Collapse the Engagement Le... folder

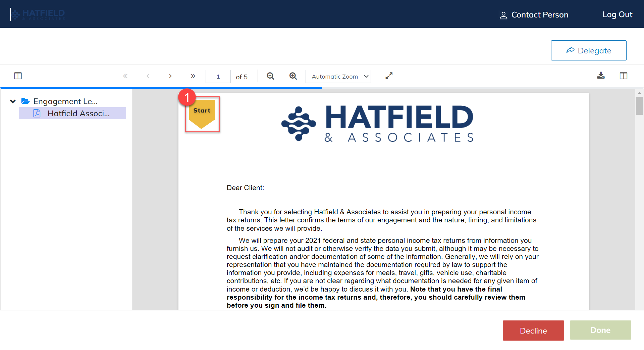13,101
